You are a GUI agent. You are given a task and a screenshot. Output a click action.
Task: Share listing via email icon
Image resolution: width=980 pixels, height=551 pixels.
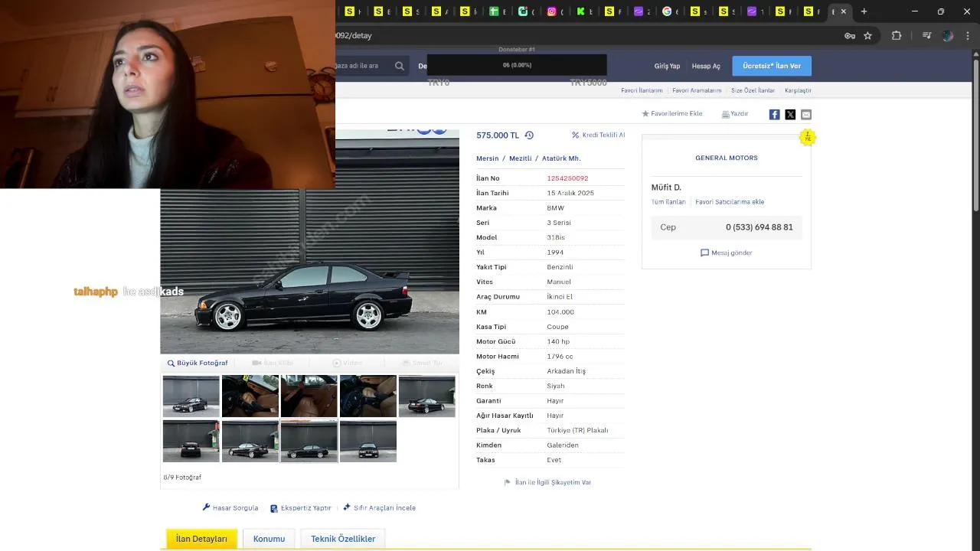click(806, 114)
